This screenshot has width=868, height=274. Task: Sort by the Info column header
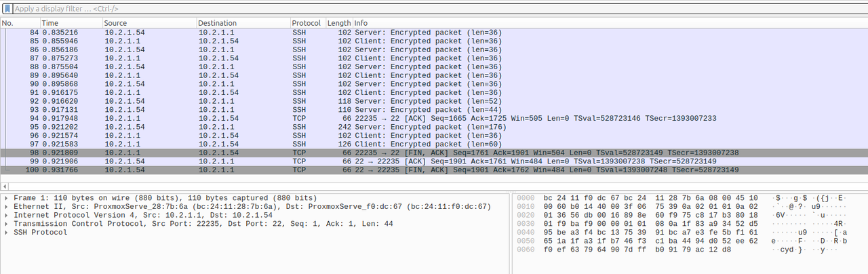tap(610, 23)
